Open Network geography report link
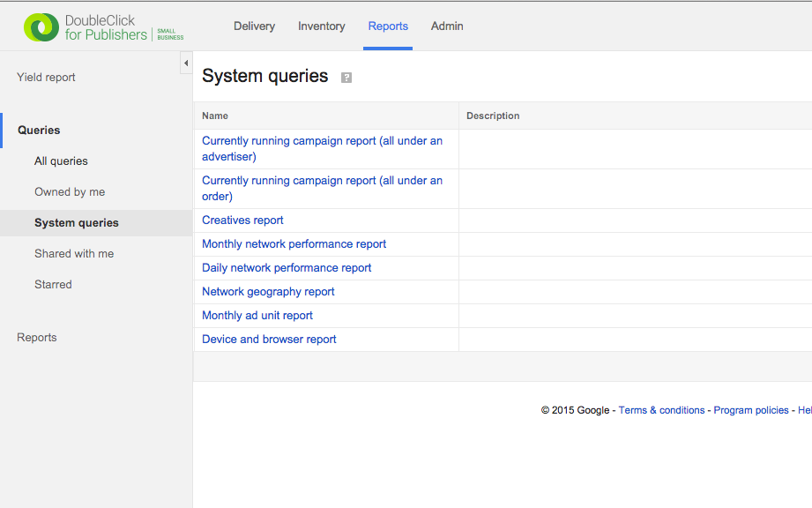This screenshot has height=508, width=812. click(x=268, y=292)
